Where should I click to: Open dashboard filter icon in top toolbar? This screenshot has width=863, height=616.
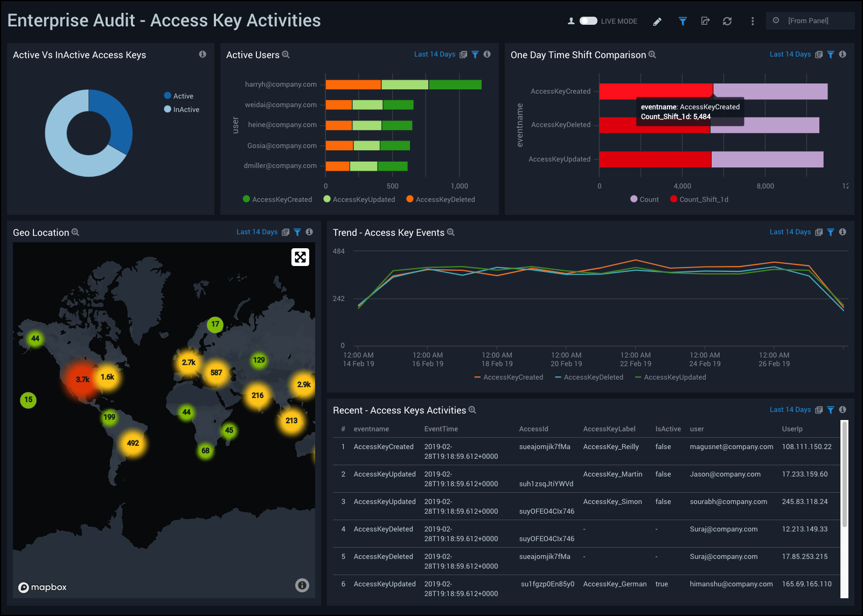(683, 22)
